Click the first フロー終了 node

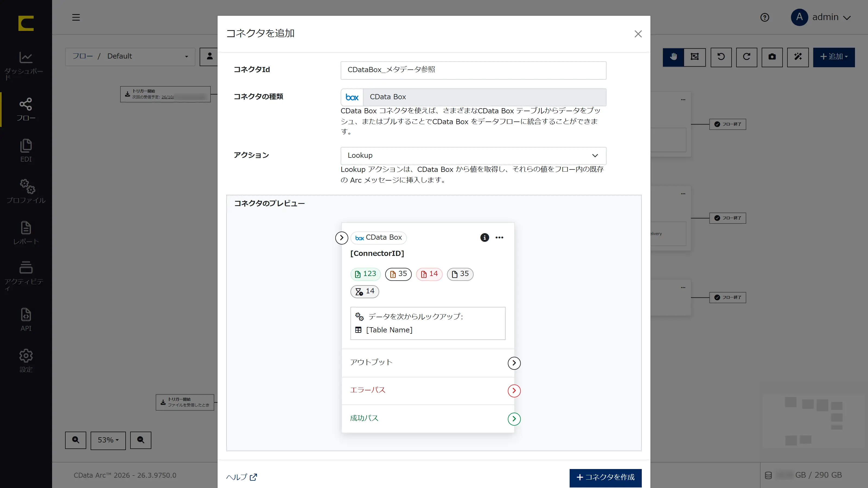(727, 124)
